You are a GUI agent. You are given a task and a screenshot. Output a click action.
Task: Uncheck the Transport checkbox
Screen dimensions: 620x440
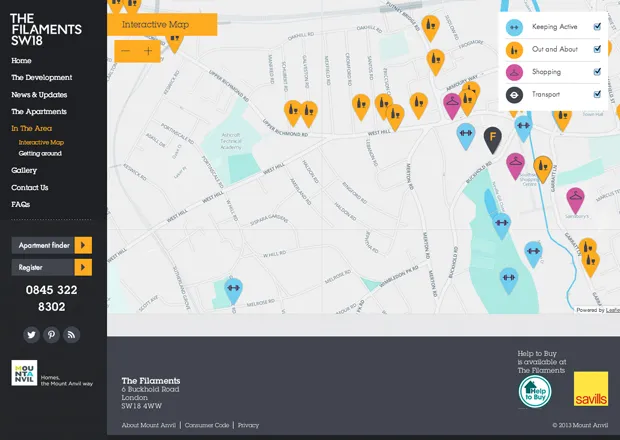click(x=597, y=94)
